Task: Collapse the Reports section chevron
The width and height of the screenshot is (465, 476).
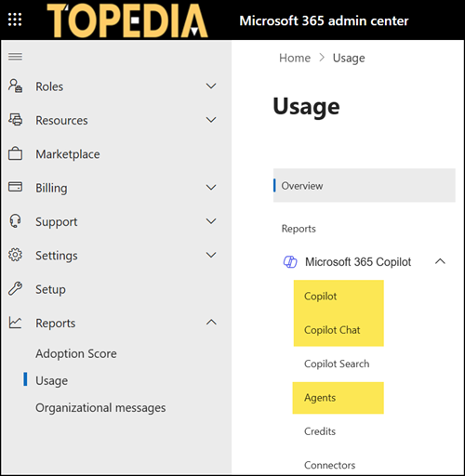Action: (x=211, y=323)
